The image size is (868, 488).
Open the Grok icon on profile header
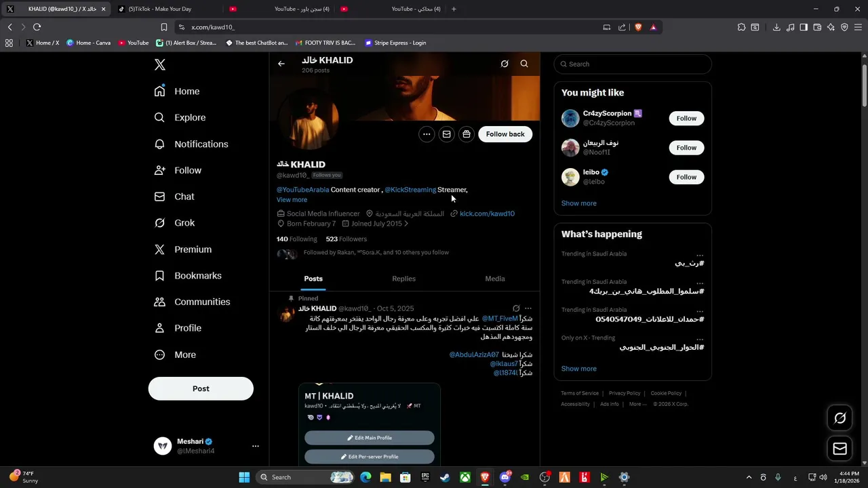tap(505, 64)
